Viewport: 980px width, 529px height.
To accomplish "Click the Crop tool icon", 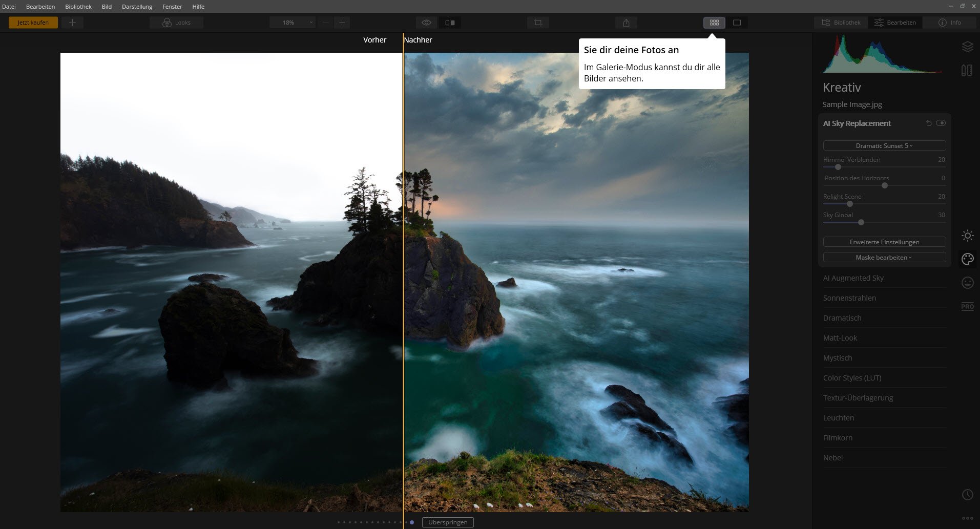I will tap(538, 23).
